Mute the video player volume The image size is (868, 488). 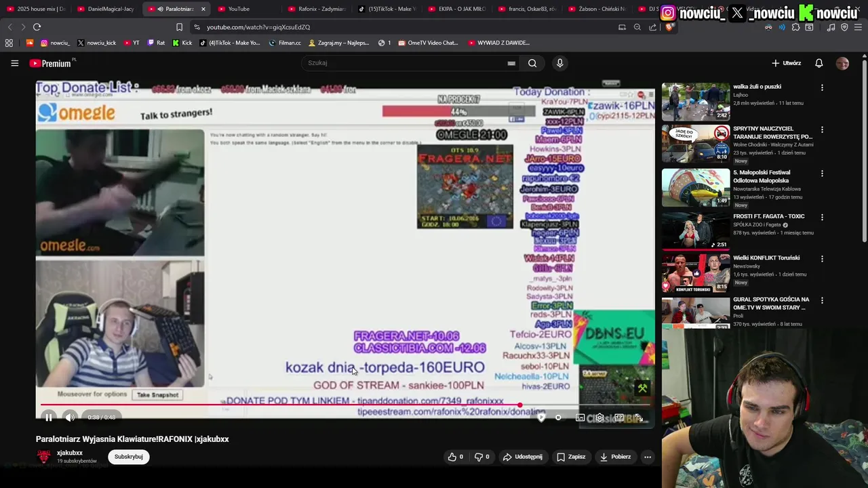click(70, 418)
